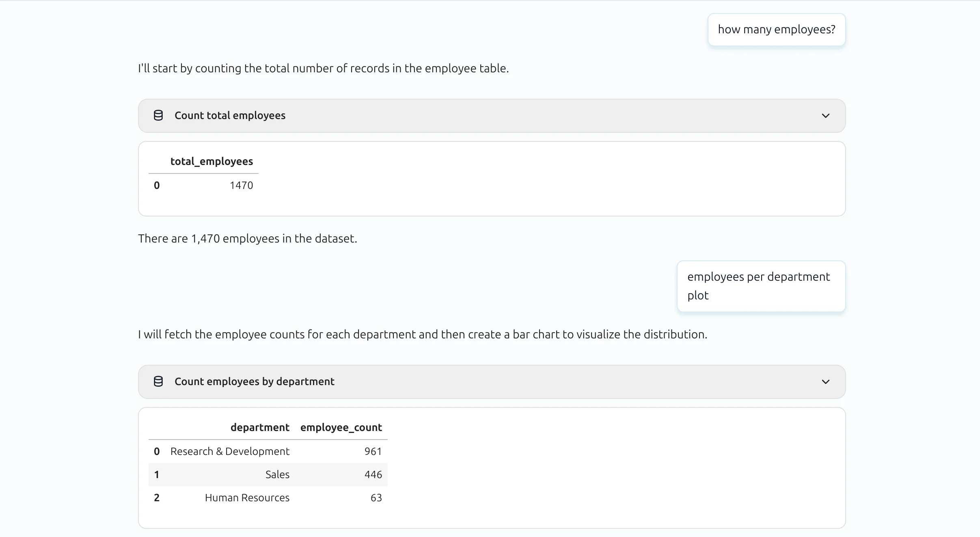Select row index 0 in the first table
Image resolution: width=980 pixels, height=537 pixels.
click(x=157, y=185)
